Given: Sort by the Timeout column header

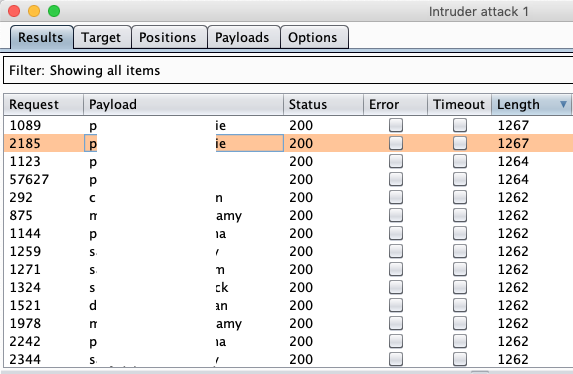Looking at the screenshot, I should click(x=459, y=105).
